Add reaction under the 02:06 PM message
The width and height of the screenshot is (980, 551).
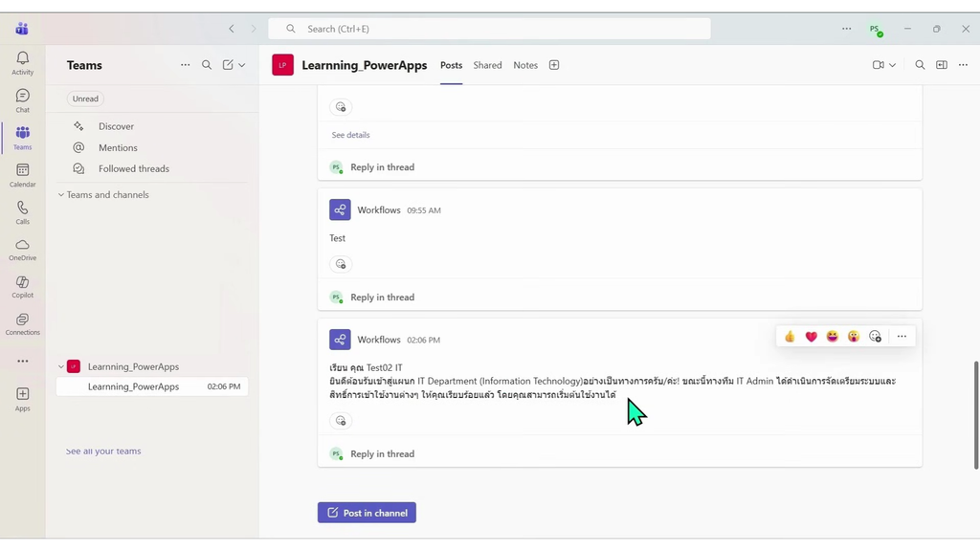(x=341, y=421)
